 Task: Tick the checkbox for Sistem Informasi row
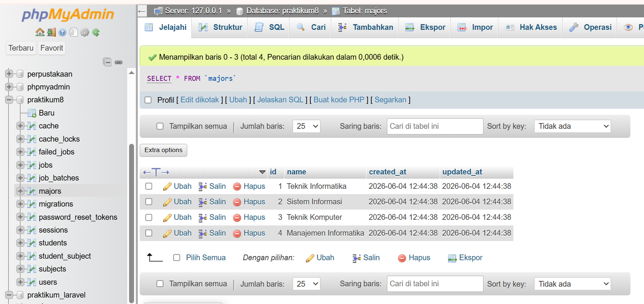(149, 202)
